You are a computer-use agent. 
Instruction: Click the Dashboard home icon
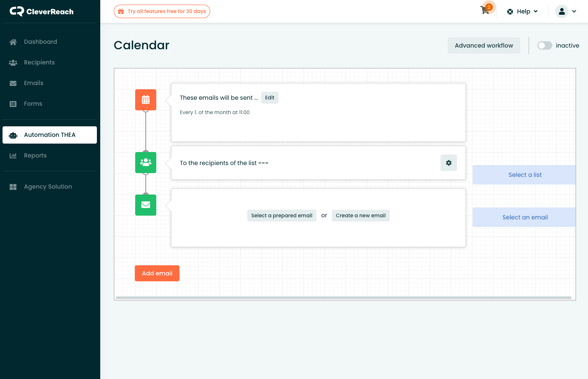tap(13, 42)
